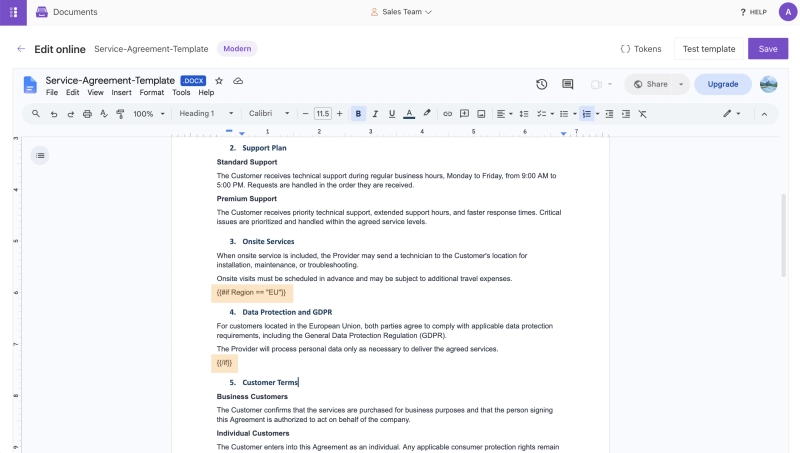This screenshot has width=800, height=453.
Task: Insert a link
Action: pos(447,114)
